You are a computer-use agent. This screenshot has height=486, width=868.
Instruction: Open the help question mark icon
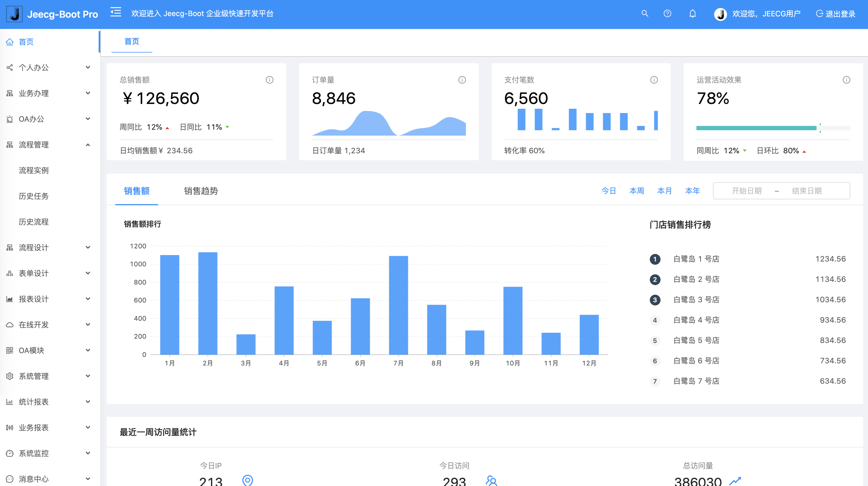click(667, 13)
